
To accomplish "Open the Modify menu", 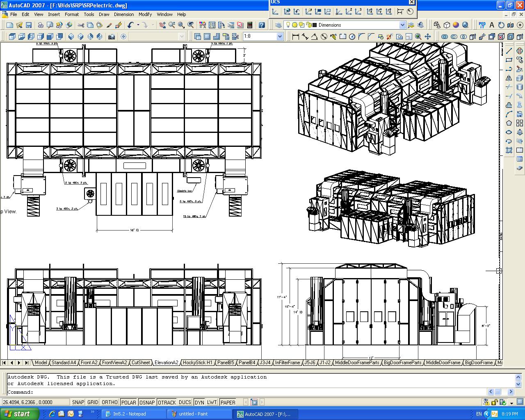I will 145,14.
